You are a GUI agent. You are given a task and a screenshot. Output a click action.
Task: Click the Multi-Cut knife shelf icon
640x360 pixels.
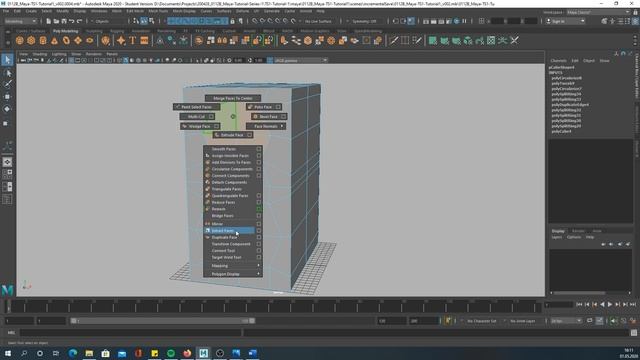coord(393,40)
